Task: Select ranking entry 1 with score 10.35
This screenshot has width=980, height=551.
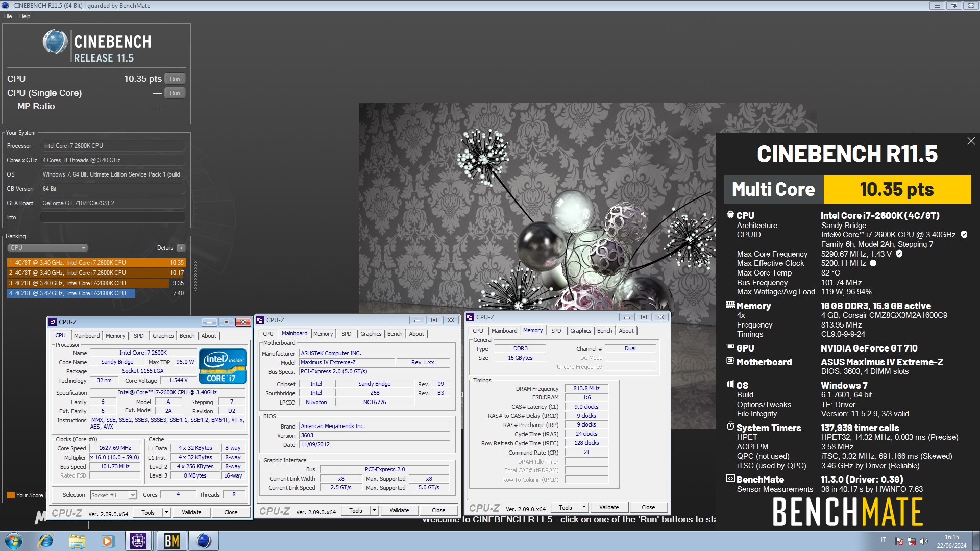Action: tap(96, 263)
